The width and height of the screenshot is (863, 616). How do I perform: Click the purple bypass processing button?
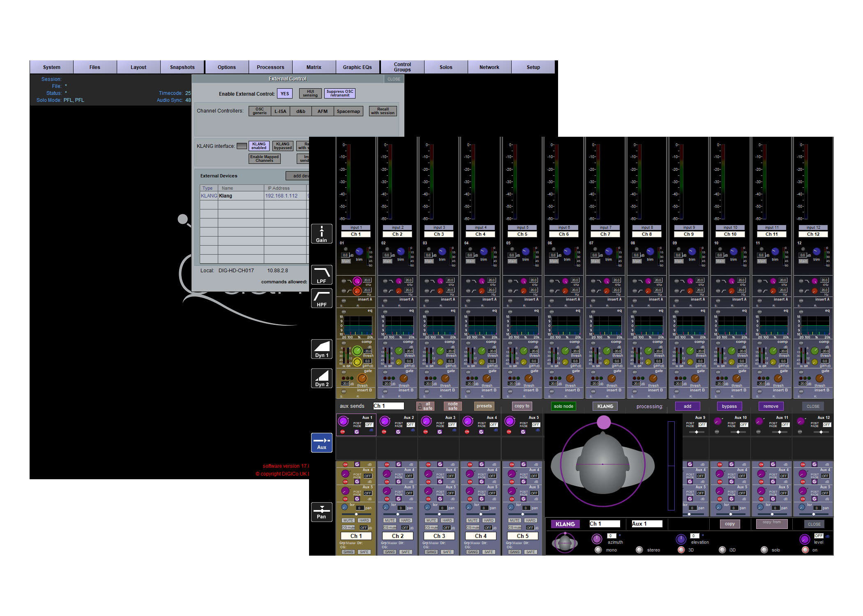click(x=729, y=406)
